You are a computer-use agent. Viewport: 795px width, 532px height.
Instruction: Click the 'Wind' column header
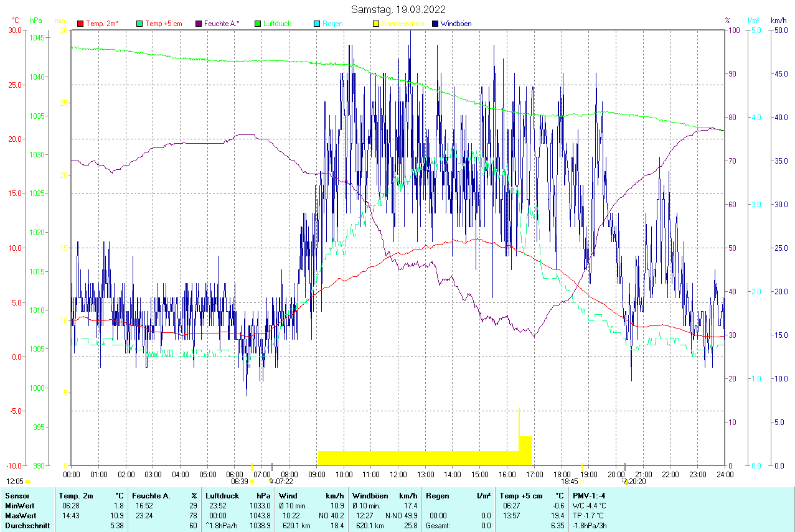[x=288, y=496]
